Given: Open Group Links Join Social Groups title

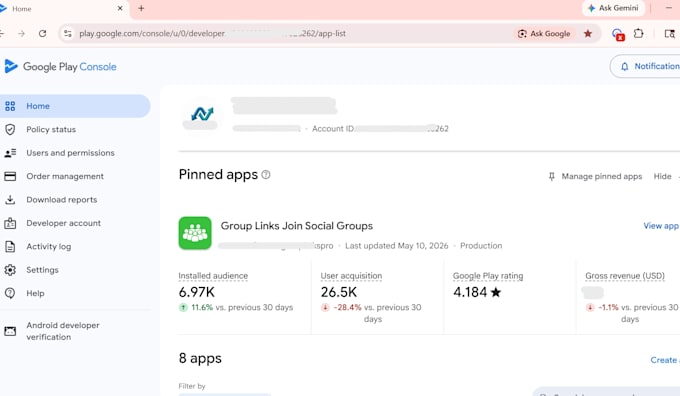Looking at the screenshot, I should click(x=297, y=226).
